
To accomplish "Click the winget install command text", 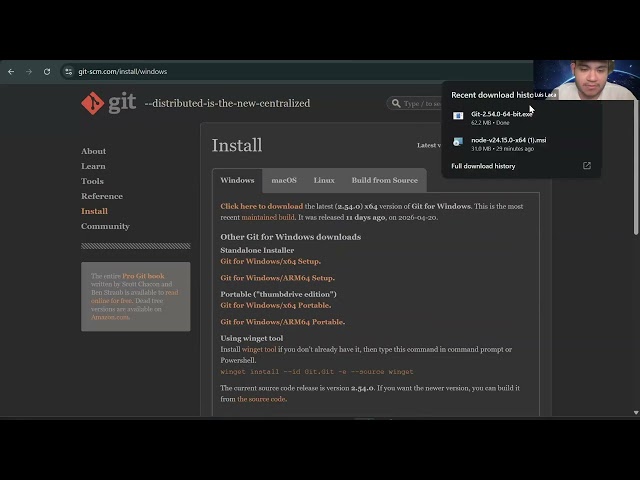I will tap(317, 372).
